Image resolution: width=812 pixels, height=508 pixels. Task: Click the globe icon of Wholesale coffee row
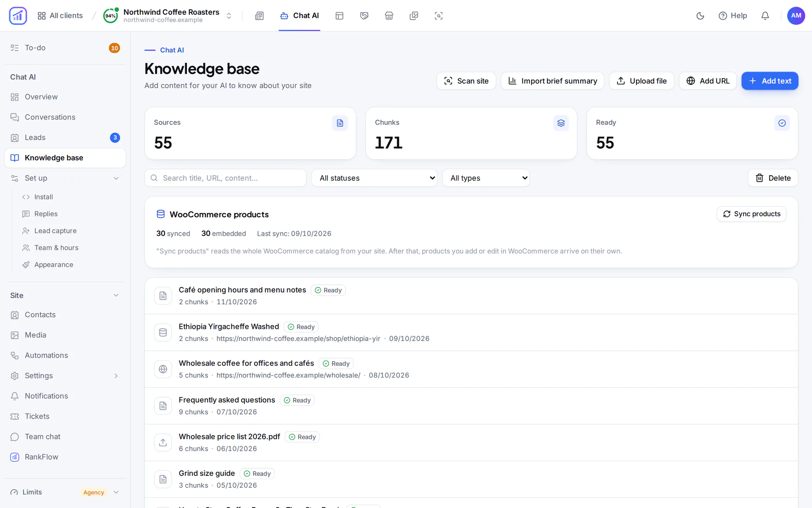pyautogui.click(x=163, y=369)
